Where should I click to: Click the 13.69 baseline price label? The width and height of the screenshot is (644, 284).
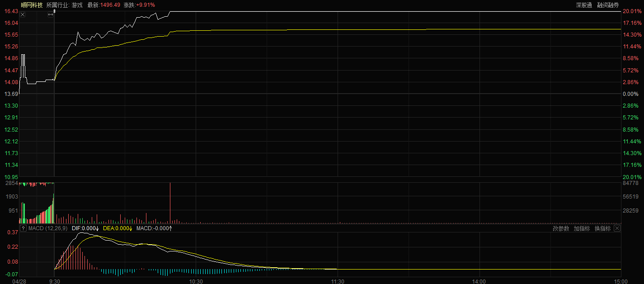point(11,94)
